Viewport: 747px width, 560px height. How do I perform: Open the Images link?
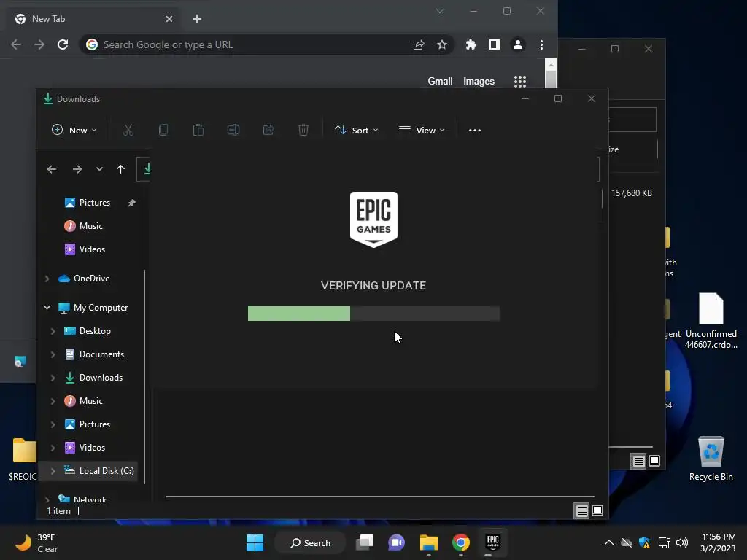(479, 82)
